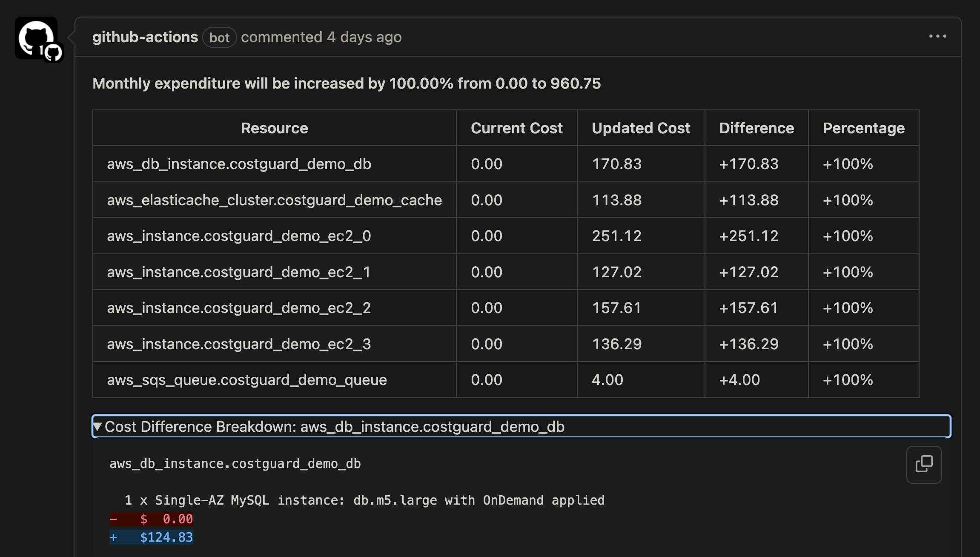Click the aws_elasticache_cluster.costguard_demo_cache row
Screen dimensions: 980x557
pyautogui.click(x=274, y=200)
